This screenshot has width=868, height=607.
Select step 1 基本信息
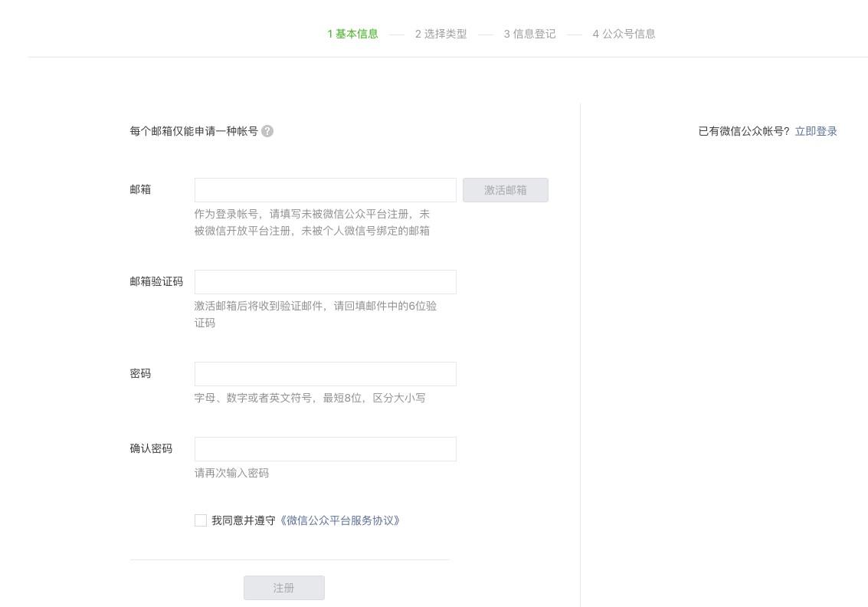click(x=352, y=34)
